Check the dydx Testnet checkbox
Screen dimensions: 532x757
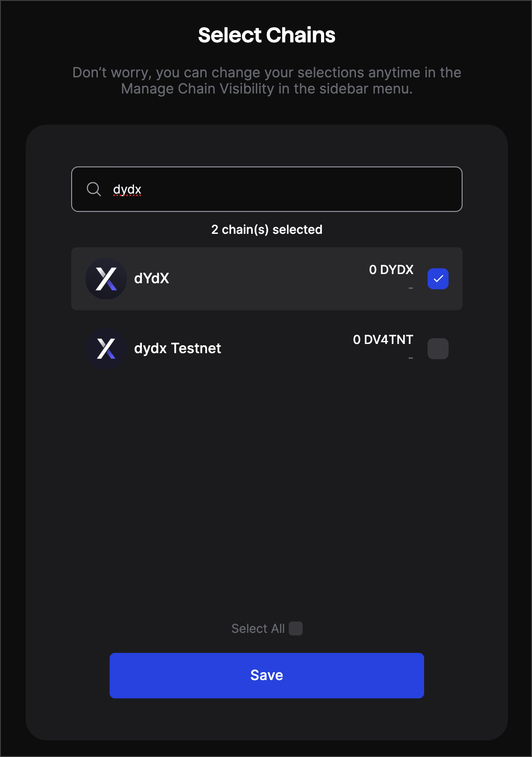click(438, 349)
